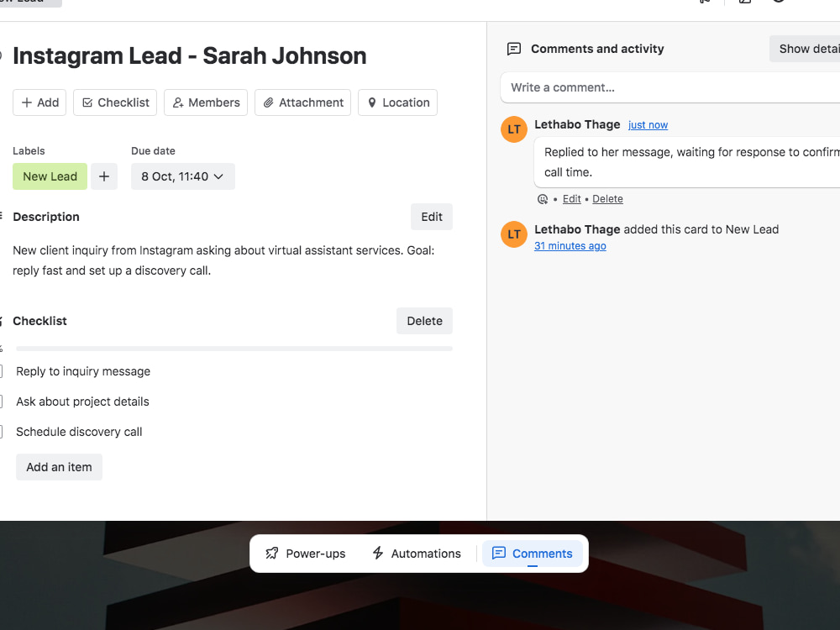Check off Reply to inquiry message

1,371
